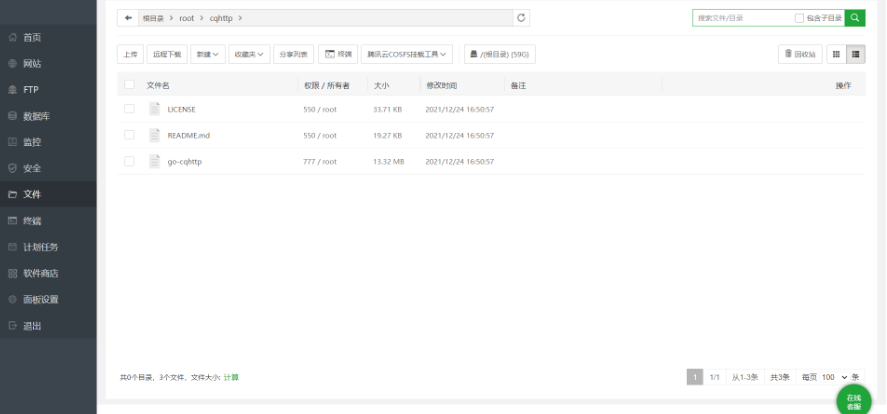Image resolution: width=887 pixels, height=414 pixels.
Task: Click the README.md file icon
Action: click(x=154, y=135)
